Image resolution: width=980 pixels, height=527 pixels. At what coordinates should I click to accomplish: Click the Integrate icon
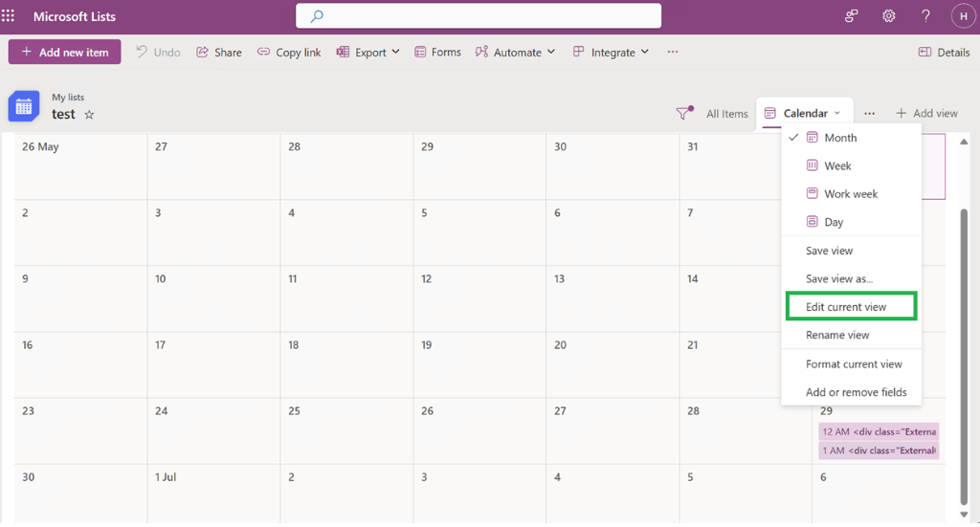pos(579,52)
